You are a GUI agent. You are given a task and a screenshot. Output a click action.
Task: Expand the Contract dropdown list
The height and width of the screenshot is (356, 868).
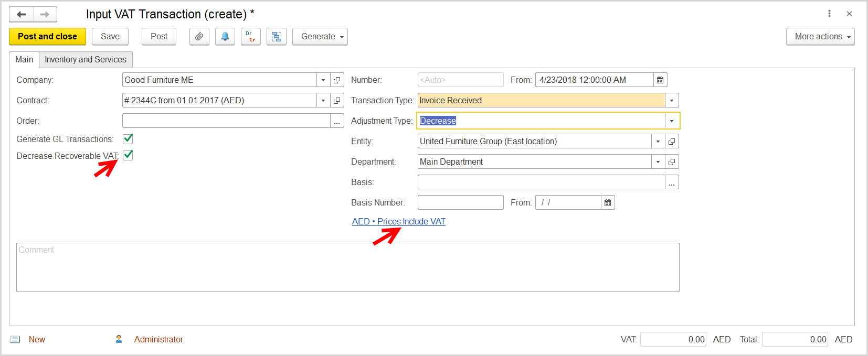click(323, 101)
